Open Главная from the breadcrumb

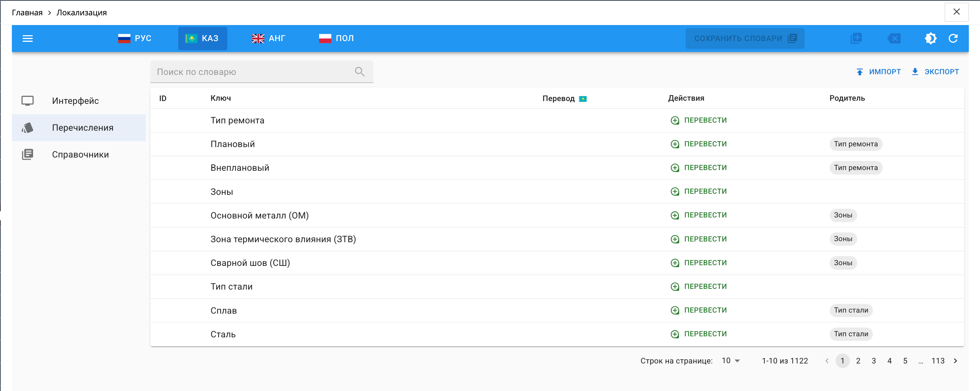[27, 12]
